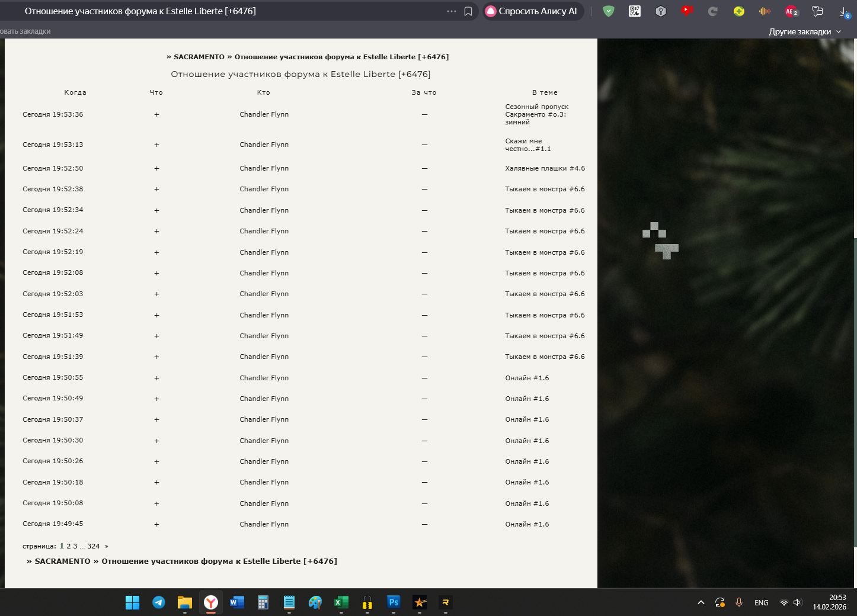857x616 pixels.
Task: Click the gray circular arrow extension icon
Action: click(x=713, y=11)
